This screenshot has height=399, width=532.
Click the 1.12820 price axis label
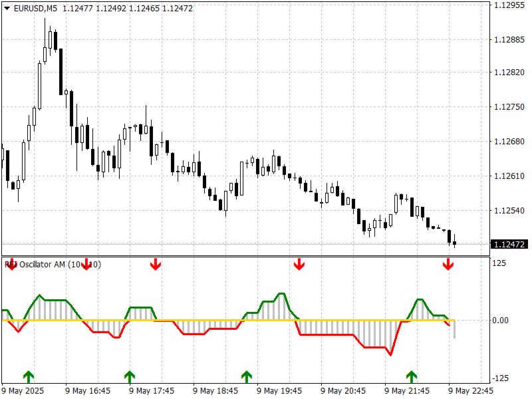[x=509, y=72]
